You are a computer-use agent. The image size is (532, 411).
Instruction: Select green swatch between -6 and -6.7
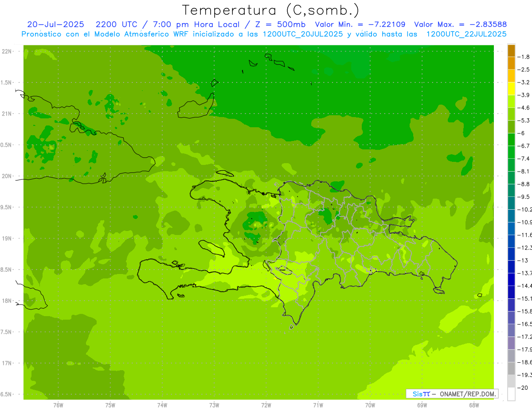[x=511, y=139]
